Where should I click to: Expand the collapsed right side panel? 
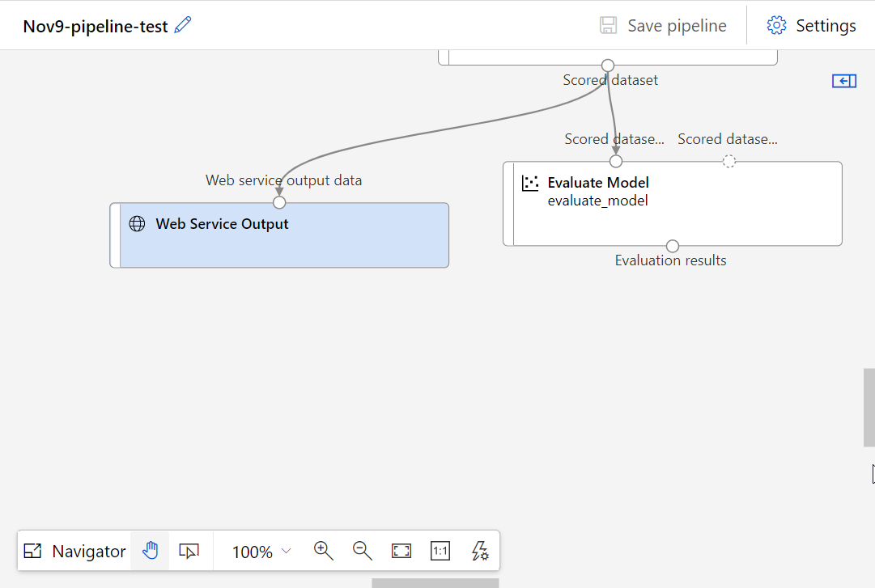click(844, 81)
